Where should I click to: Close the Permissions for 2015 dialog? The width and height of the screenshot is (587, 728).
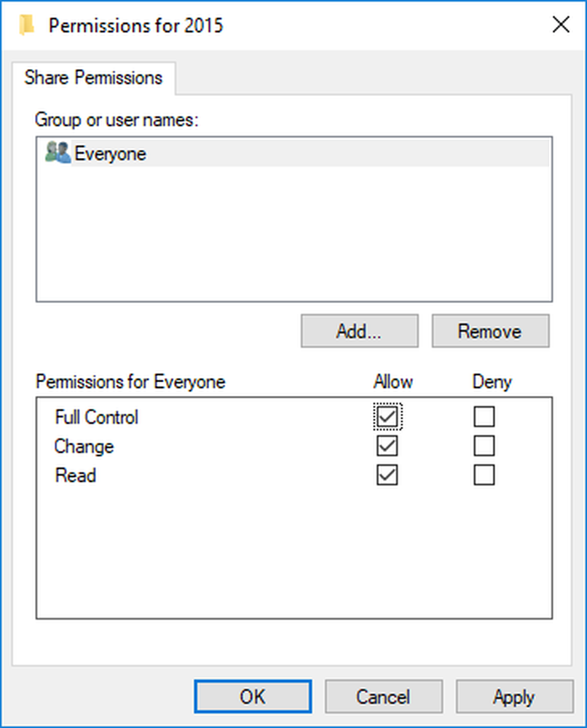coord(561,25)
